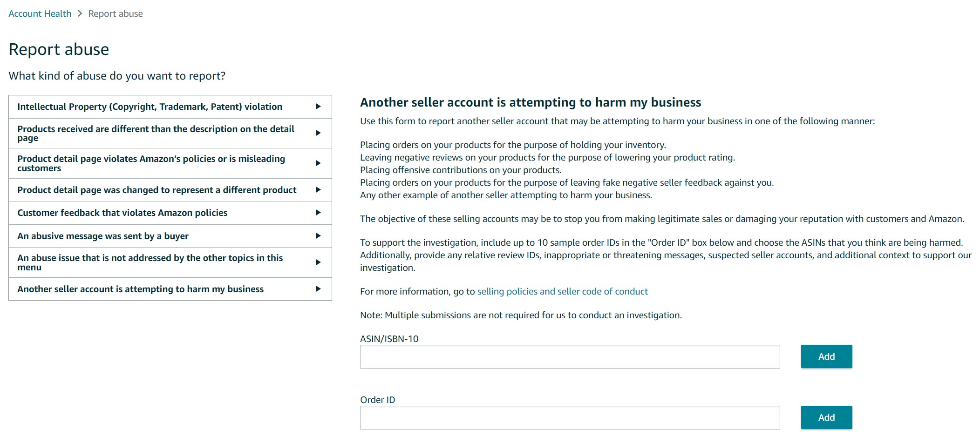Select Customer feedback that violates Amazon policies
Image resolution: width=980 pixels, height=443 pixels.
pos(170,213)
